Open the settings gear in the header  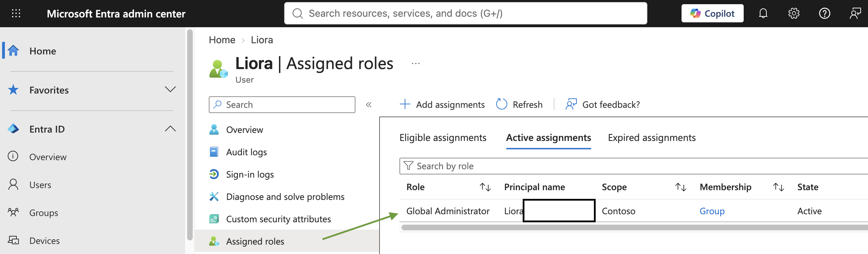(x=794, y=14)
